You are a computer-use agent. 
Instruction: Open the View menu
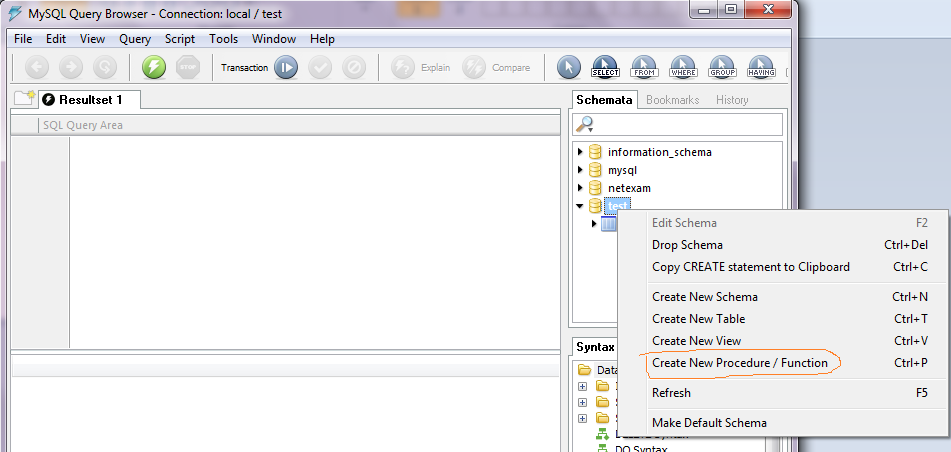coord(92,39)
